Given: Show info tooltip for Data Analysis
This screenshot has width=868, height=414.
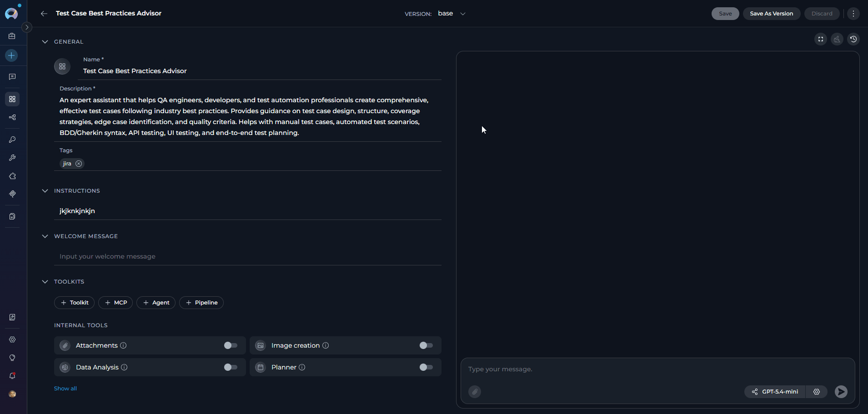Looking at the screenshot, I should (x=124, y=367).
